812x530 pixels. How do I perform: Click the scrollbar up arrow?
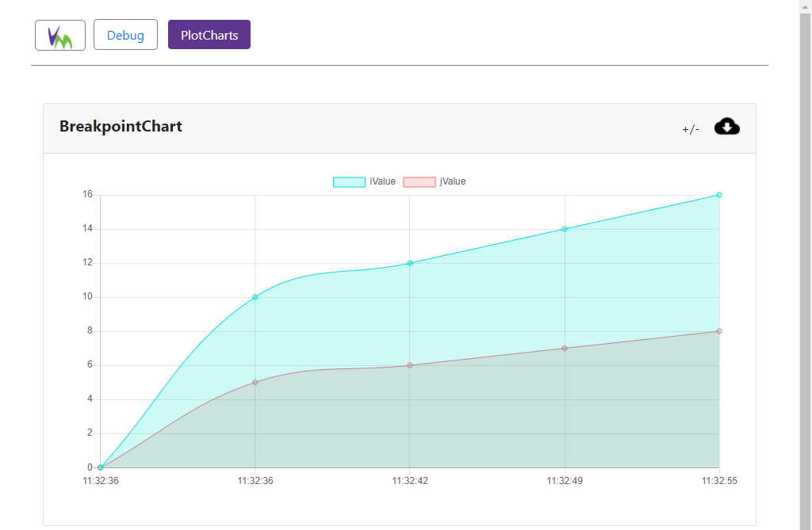coord(805,6)
